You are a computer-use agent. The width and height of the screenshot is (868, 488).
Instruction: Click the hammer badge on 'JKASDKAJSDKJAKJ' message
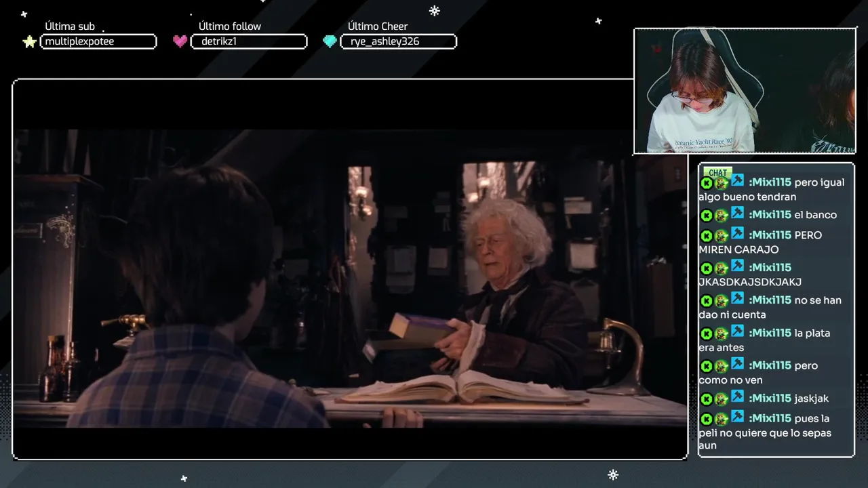[737, 266]
